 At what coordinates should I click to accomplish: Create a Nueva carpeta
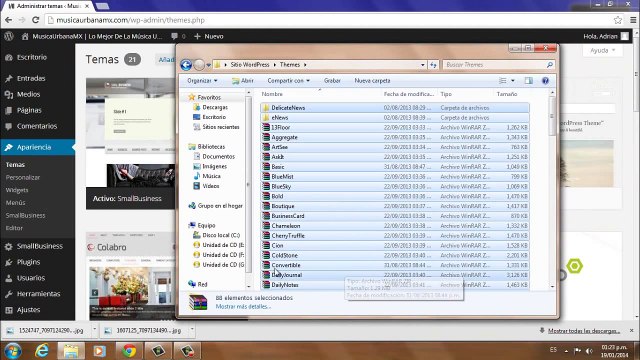point(372,81)
